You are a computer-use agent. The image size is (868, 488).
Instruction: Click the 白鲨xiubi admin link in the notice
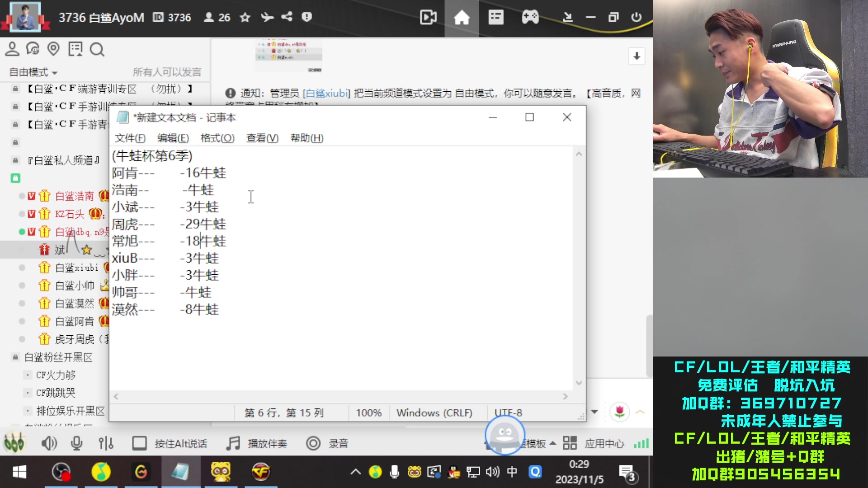coord(327,93)
